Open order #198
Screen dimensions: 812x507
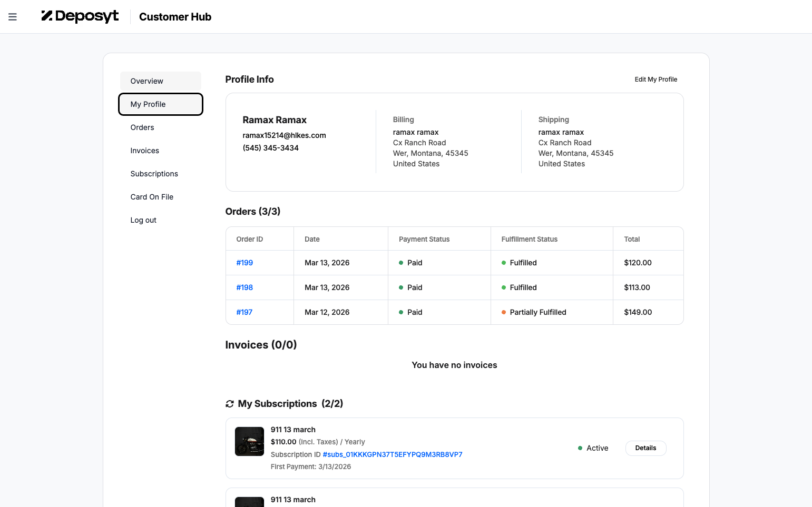tap(244, 287)
